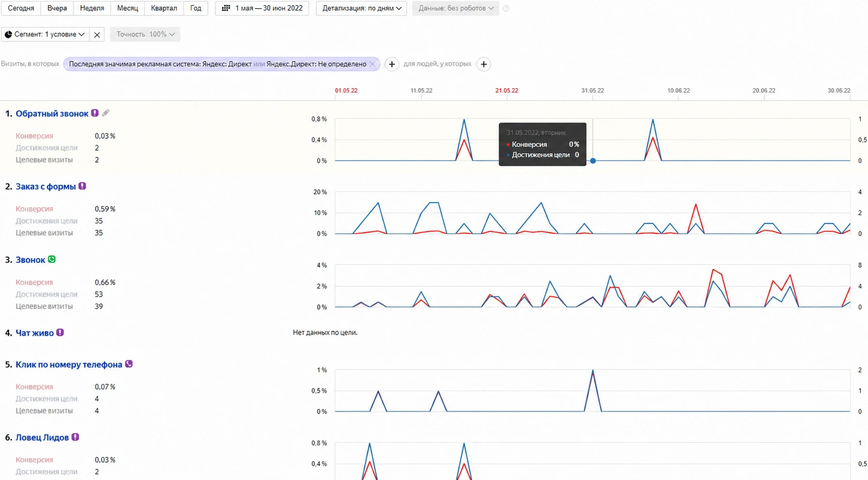Open goal Заказ с формы
The width and height of the screenshot is (868, 480).
click(x=46, y=186)
